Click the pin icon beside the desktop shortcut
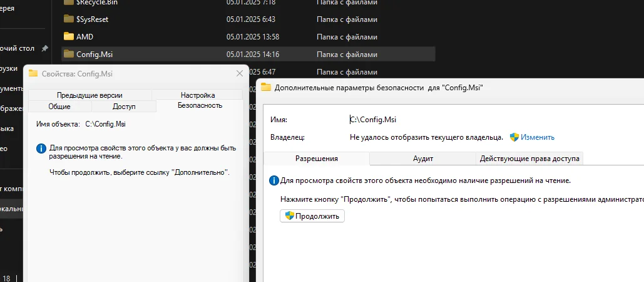644x282 pixels. coord(45,48)
